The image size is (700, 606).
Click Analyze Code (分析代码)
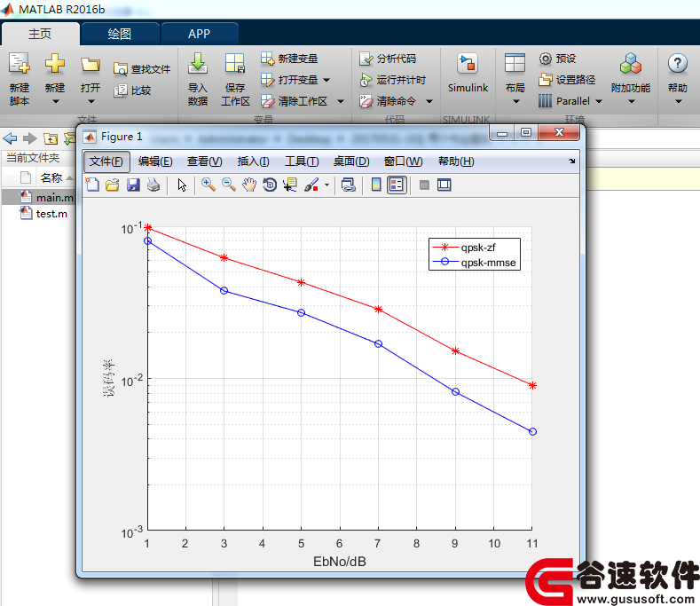[388, 59]
